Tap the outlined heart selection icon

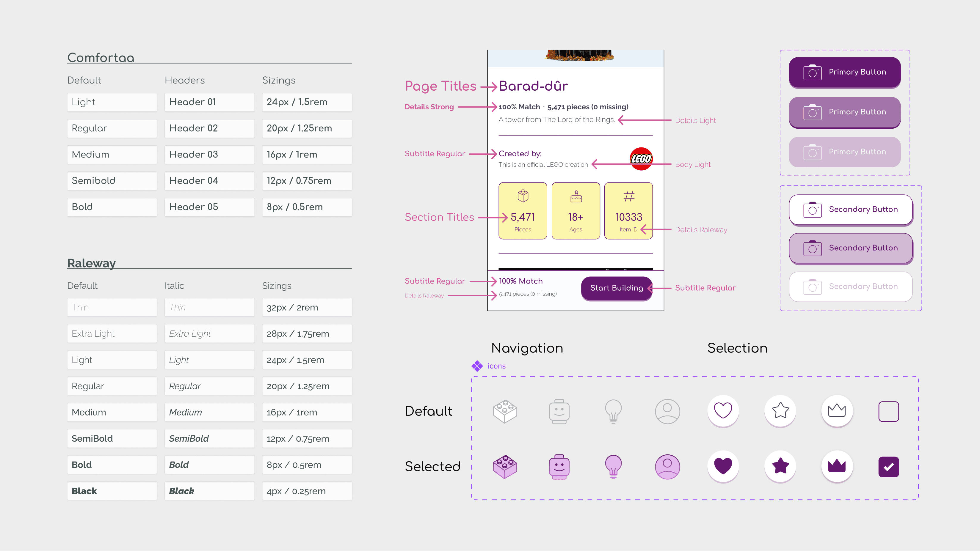(723, 410)
